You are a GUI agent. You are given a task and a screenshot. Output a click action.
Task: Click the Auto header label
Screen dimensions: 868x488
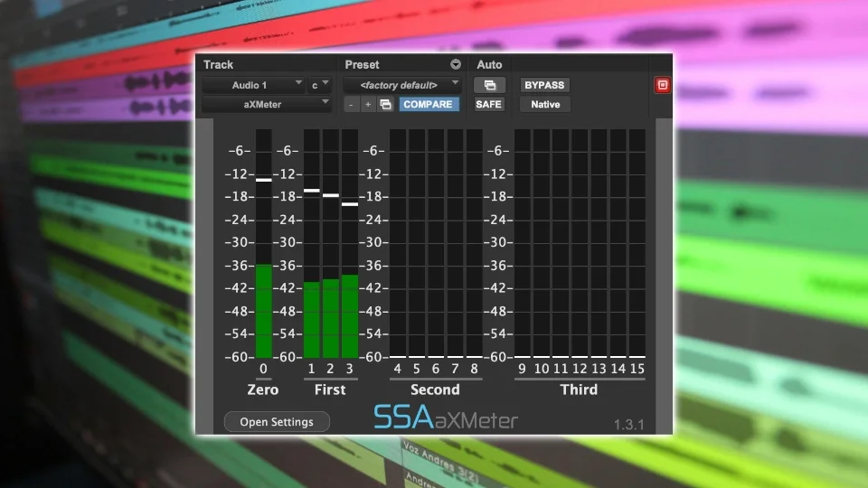pyautogui.click(x=489, y=65)
